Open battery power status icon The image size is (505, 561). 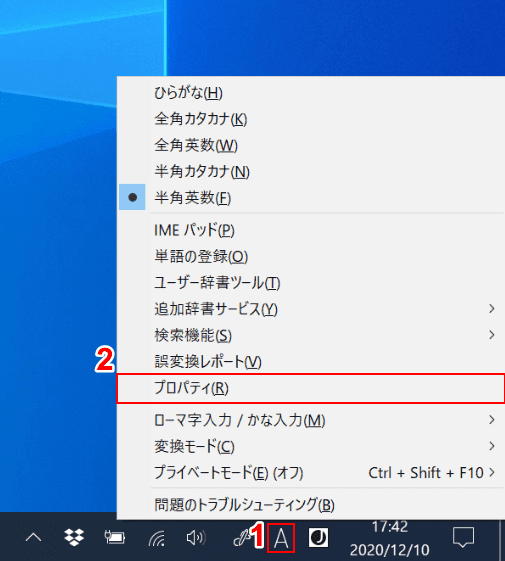[115, 537]
